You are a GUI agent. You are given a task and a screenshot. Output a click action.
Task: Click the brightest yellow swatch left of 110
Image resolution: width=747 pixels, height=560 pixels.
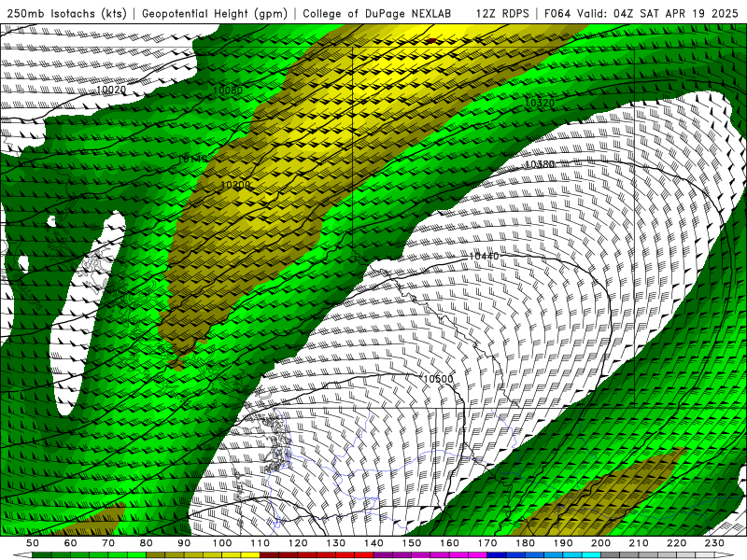[x=250, y=555]
